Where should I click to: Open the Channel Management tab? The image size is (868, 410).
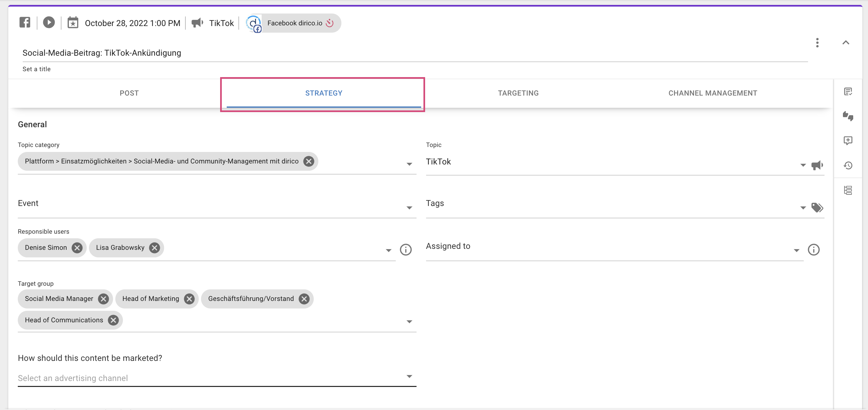tap(713, 93)
